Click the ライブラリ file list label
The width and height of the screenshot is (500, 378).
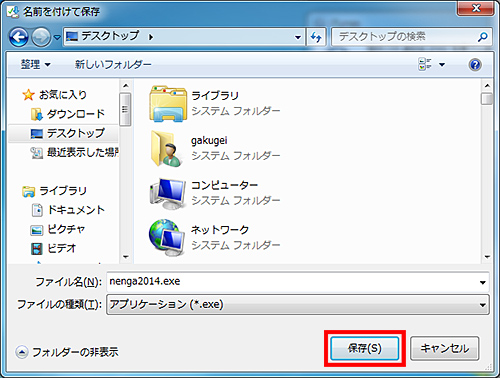pos(215,96)
